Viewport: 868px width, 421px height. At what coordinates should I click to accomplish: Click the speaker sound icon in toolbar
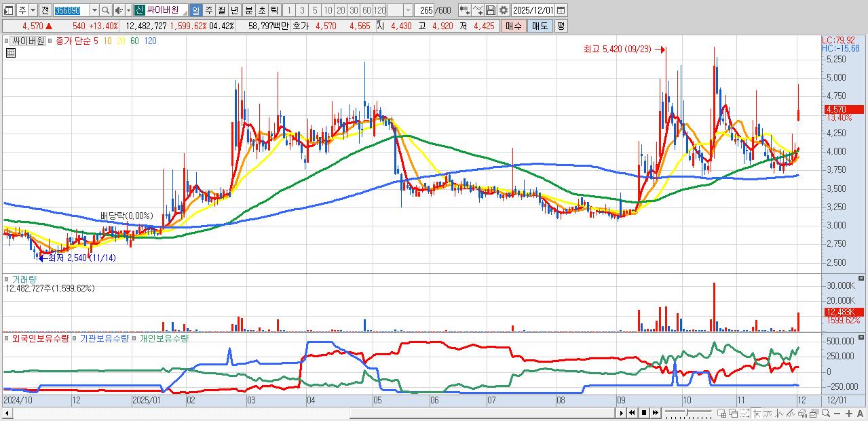coord(119,10)
